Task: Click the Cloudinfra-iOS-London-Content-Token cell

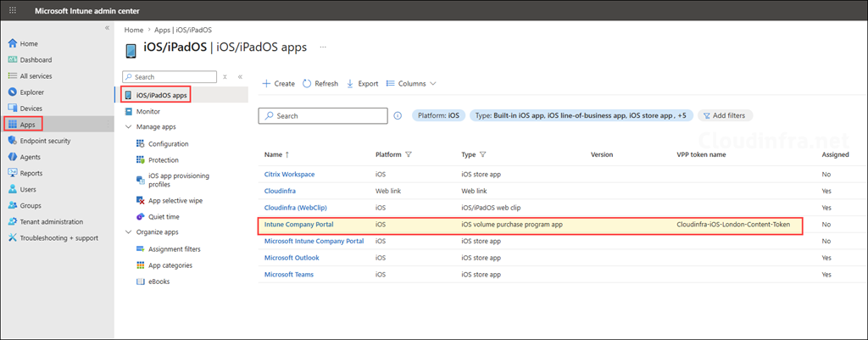Action: pyautogui.click(x=733, y=225)
